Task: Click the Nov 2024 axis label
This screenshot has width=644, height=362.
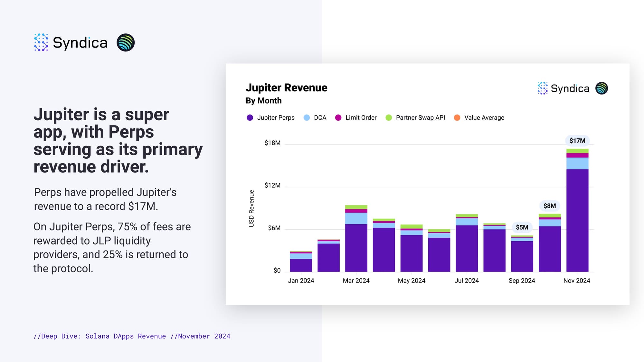Action: [577, 281]
